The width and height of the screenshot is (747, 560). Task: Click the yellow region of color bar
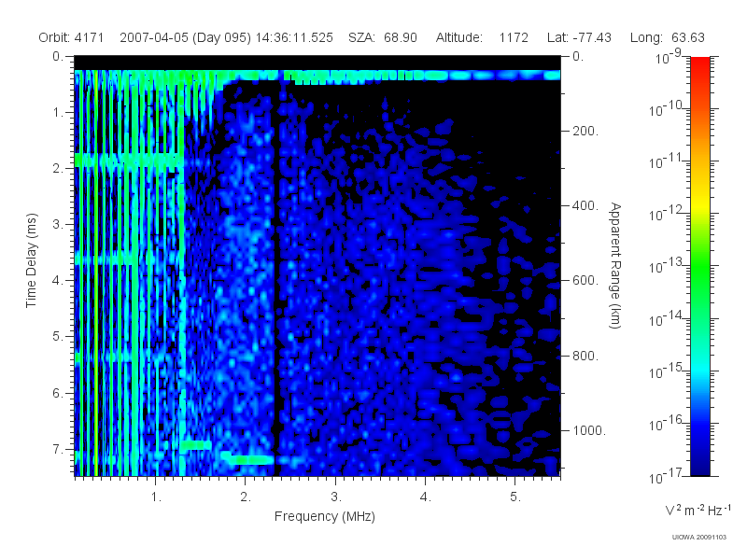tap(699, 203)
